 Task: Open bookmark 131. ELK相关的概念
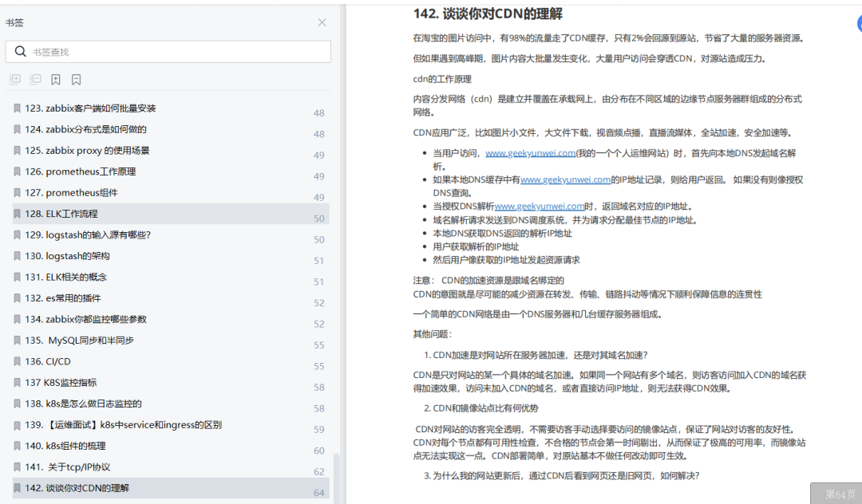point(171,278)
